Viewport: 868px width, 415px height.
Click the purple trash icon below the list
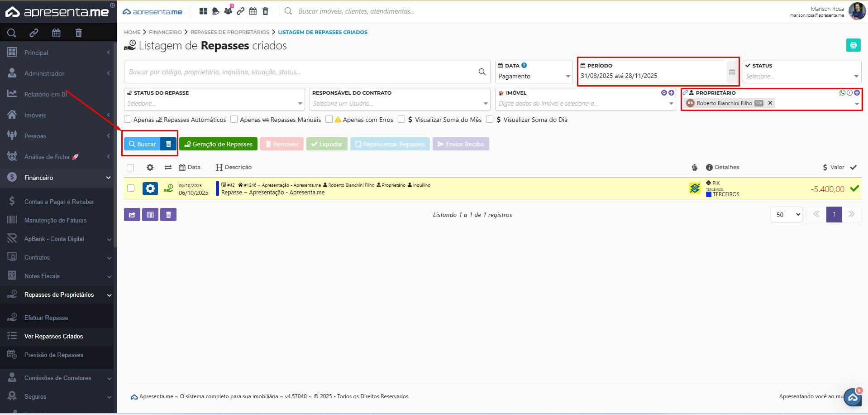(168, 215)
